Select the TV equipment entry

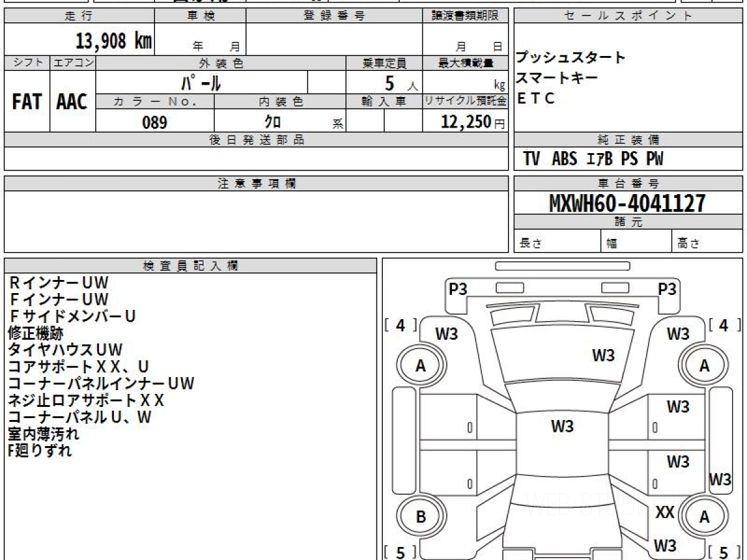(x=531, y=159)
